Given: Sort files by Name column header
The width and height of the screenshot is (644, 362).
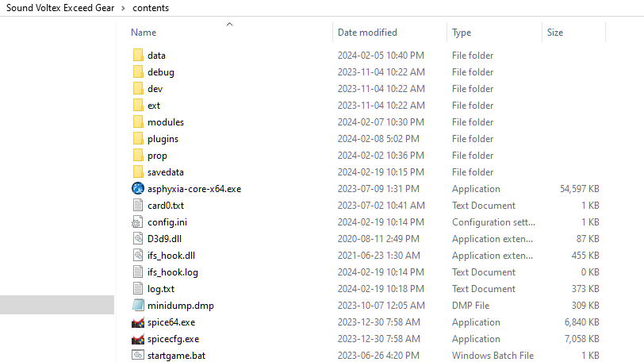Looking at the screenshot, I should point(144,33).
